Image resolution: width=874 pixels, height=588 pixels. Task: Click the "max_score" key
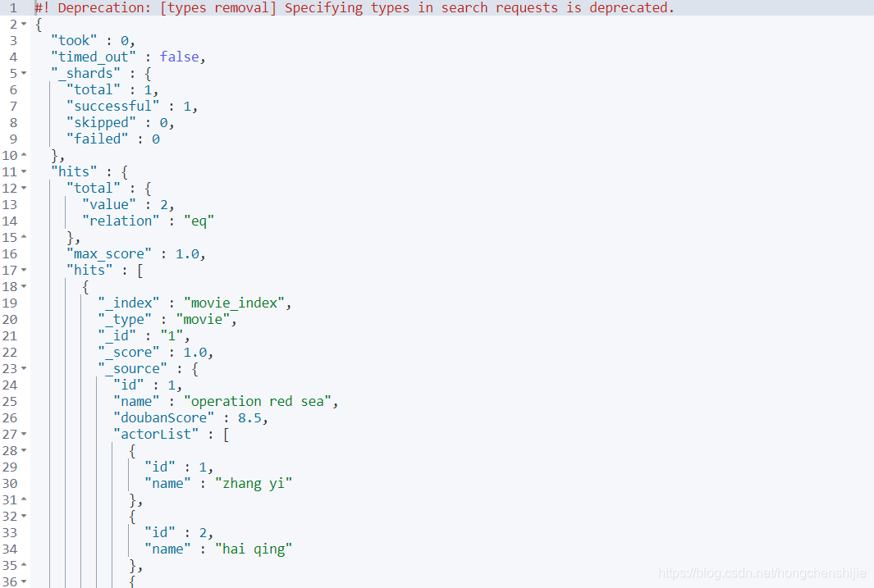click(108, 254)
